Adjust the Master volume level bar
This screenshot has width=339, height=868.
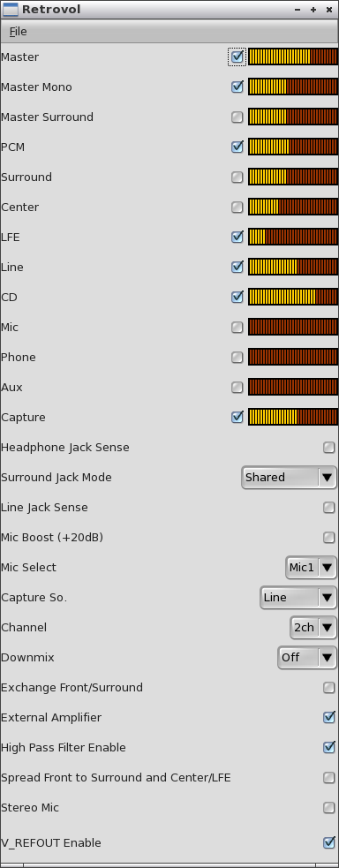pyautogui.click(x=292, y=57)
